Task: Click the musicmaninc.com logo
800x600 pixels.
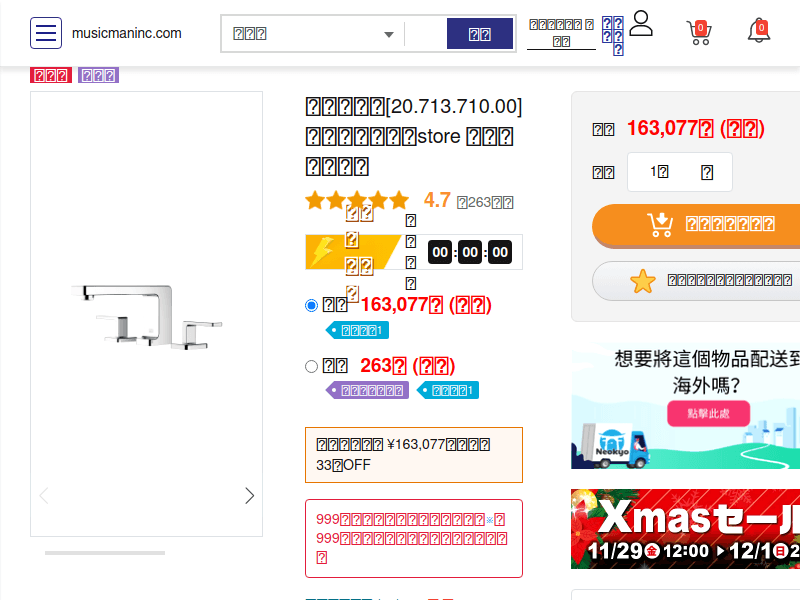Action: [126, 33]
